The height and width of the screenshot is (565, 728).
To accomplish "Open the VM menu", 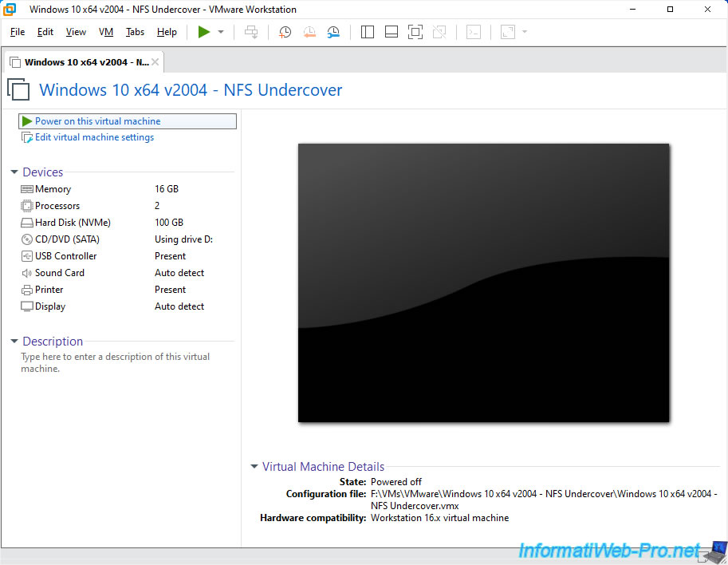I will [x=106, y=32].
